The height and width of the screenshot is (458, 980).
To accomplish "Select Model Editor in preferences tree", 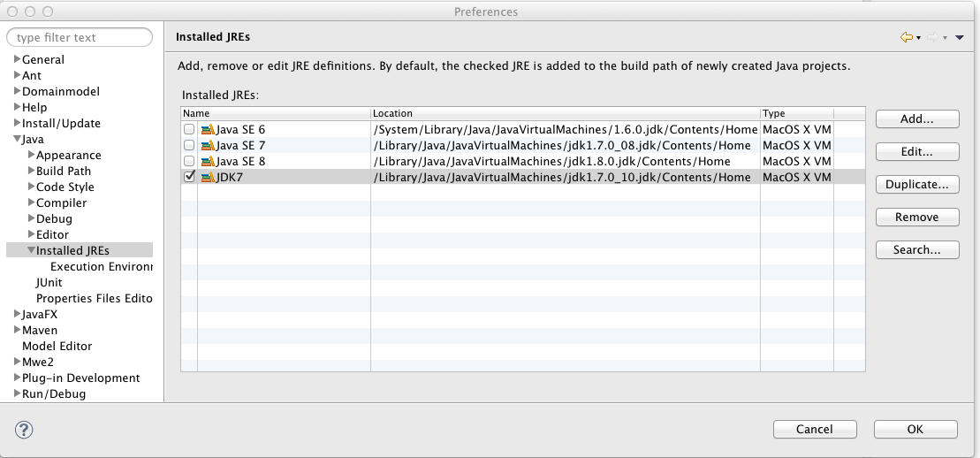I will tap(57, 347).
